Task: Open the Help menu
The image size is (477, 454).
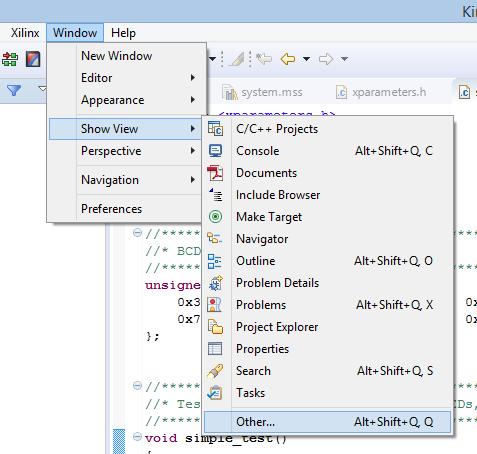Action: coord(123,33)
